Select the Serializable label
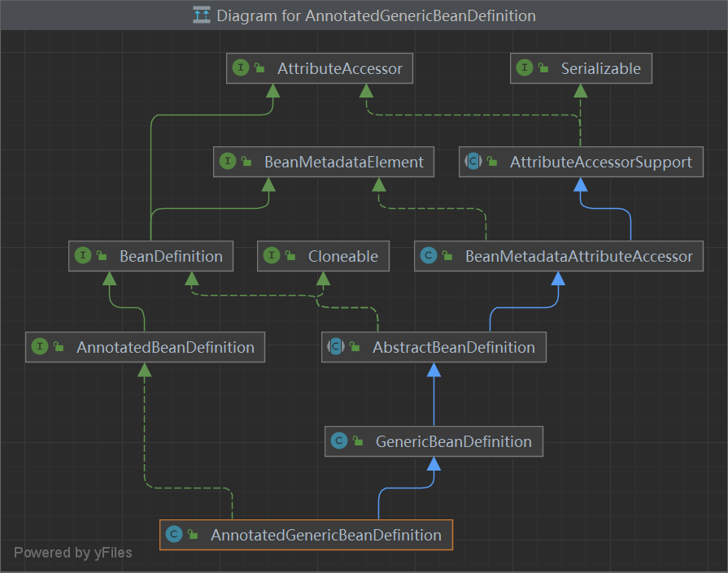The height and width of the screenshot is (573, 728). click(x=601, y=68)
